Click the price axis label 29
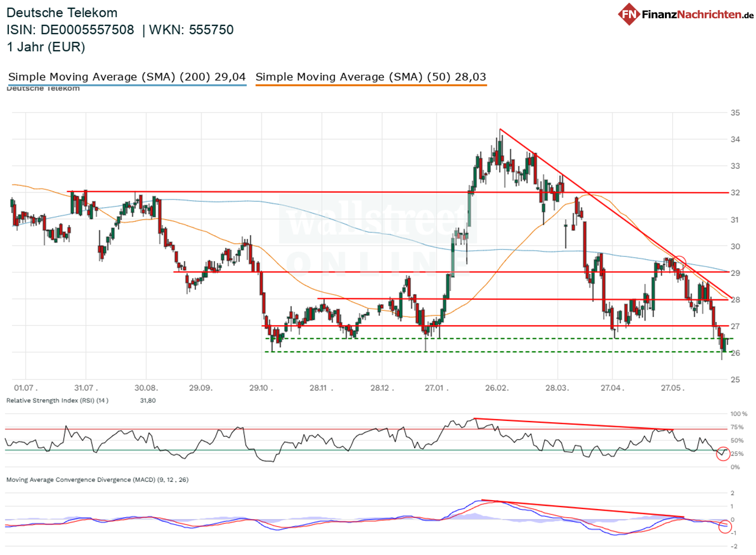Image resolution: width=756 pixels, height=555 pixels. (x=735, y=273)
